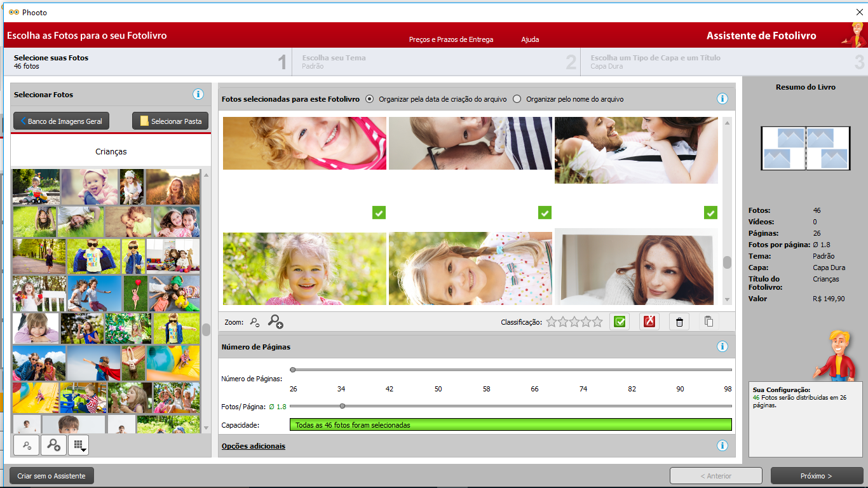Go back with Banco de Imagens Geral
Image resolution: width=868 pixels, height=488 pixels.
coord(61,121)
